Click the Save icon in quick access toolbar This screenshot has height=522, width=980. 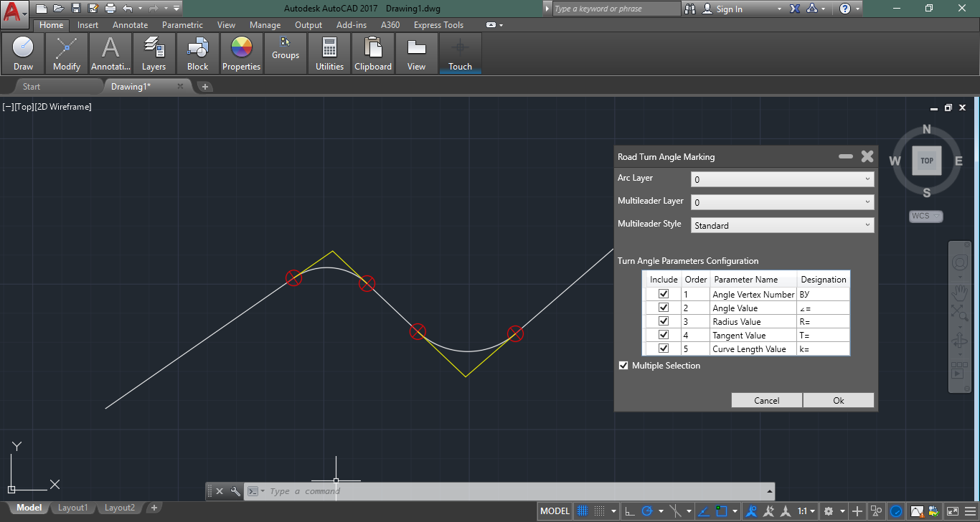76,9
